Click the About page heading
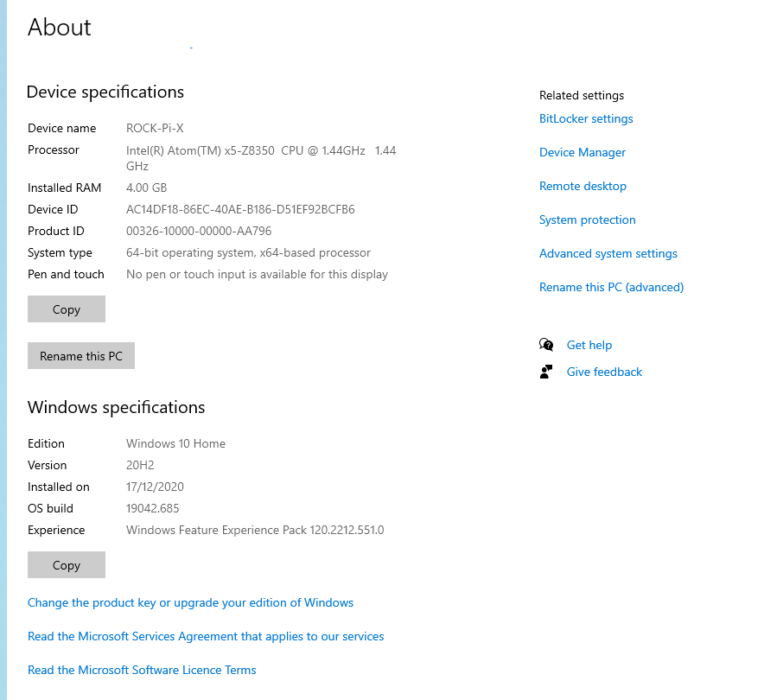The image size is (764, 700). click(x=60, y=28)
